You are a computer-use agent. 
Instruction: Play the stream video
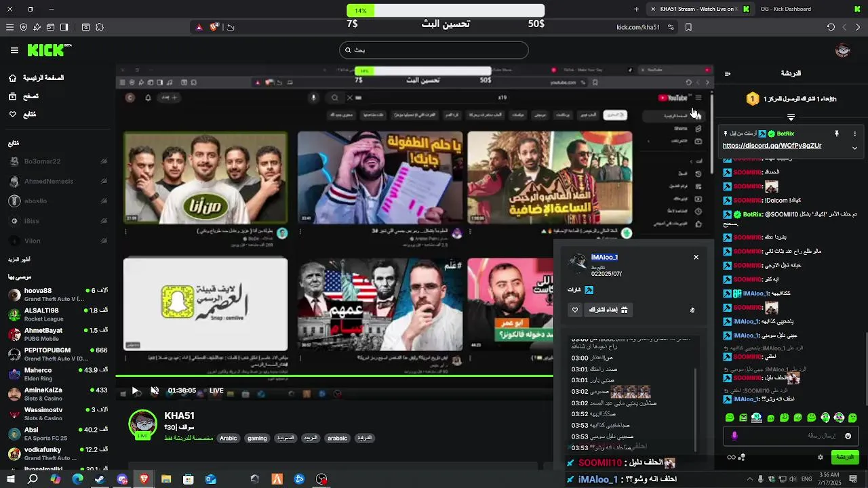tap(135, 390)
